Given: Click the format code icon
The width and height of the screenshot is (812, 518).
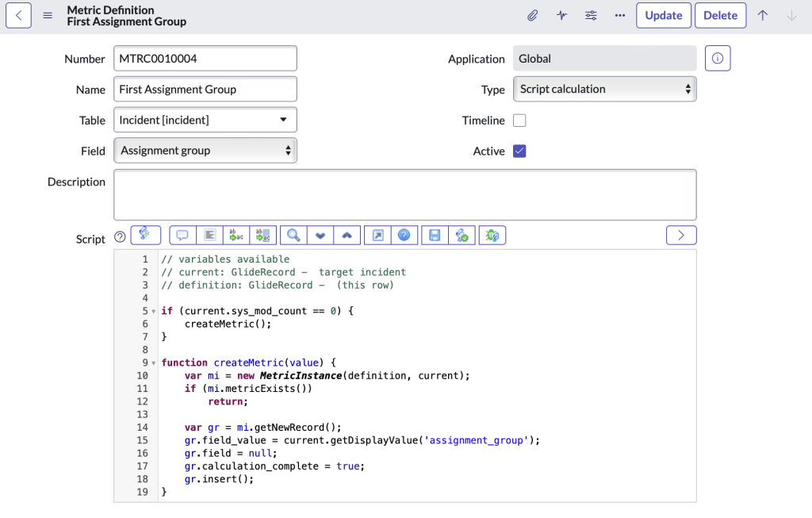Looking at the screenshot, I should (209, 236).
